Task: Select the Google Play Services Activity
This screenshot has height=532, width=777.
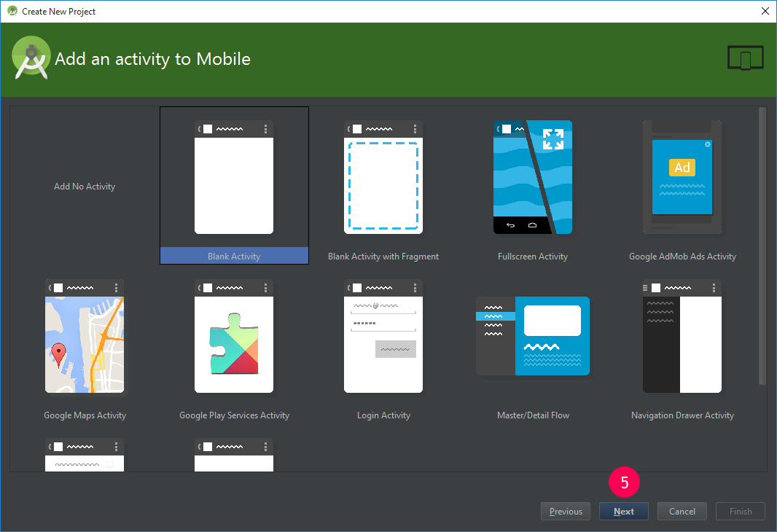Action: (233, 337)
